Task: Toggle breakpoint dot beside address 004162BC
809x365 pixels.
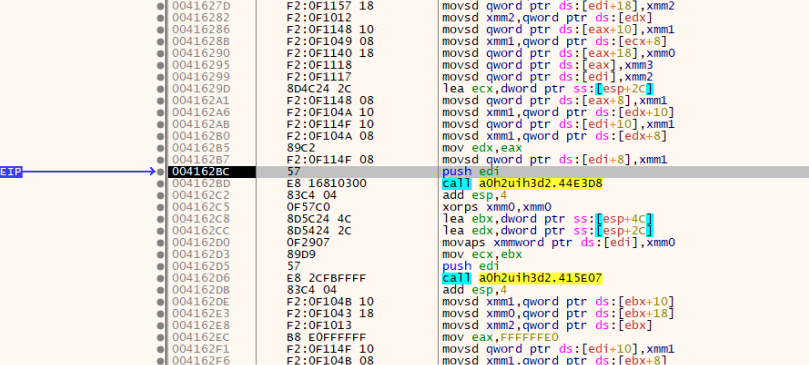Action: pos(160,172)
